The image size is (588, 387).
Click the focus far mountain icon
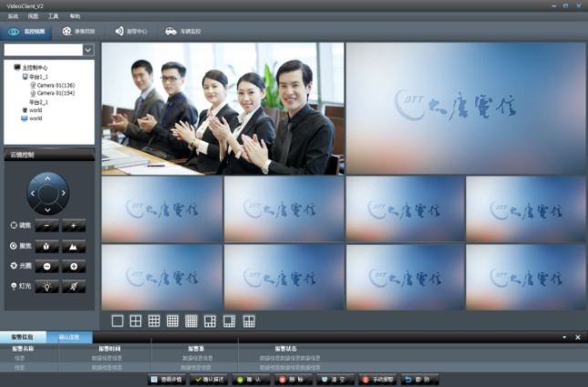[x=74, y=246]
